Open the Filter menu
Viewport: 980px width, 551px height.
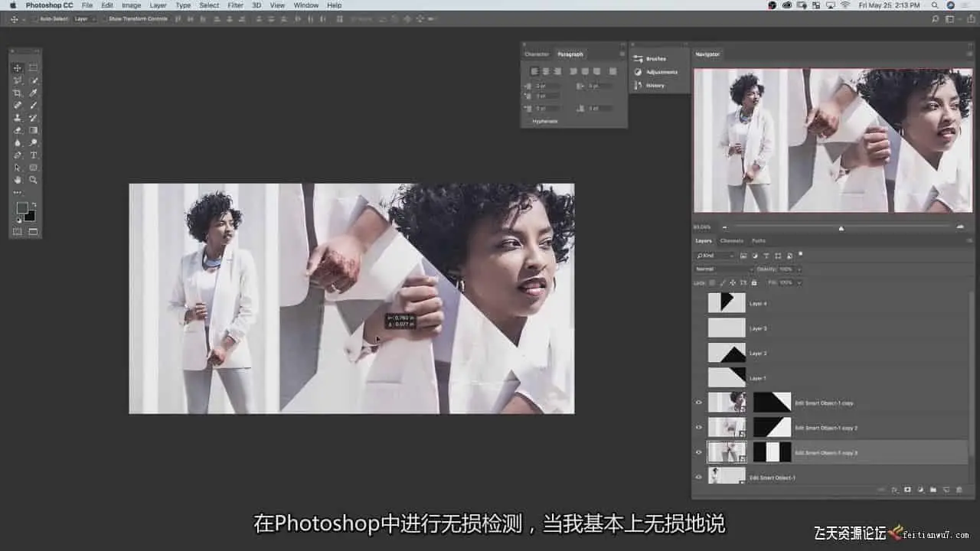tap(236, 5)
